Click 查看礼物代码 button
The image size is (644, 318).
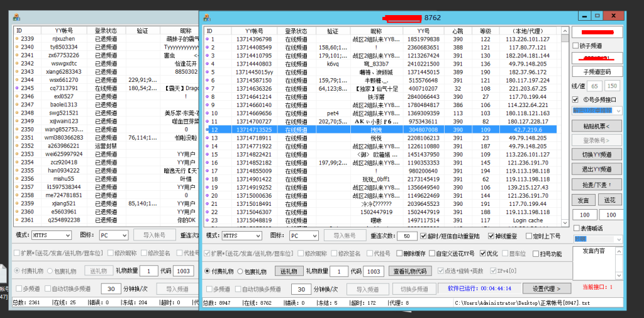(x=410, y=271)
